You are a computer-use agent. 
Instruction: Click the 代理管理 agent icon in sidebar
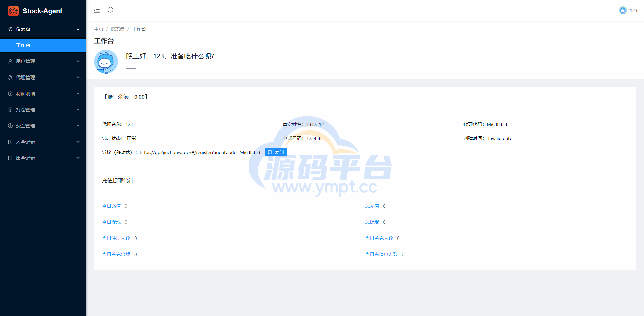coord(10,77)
